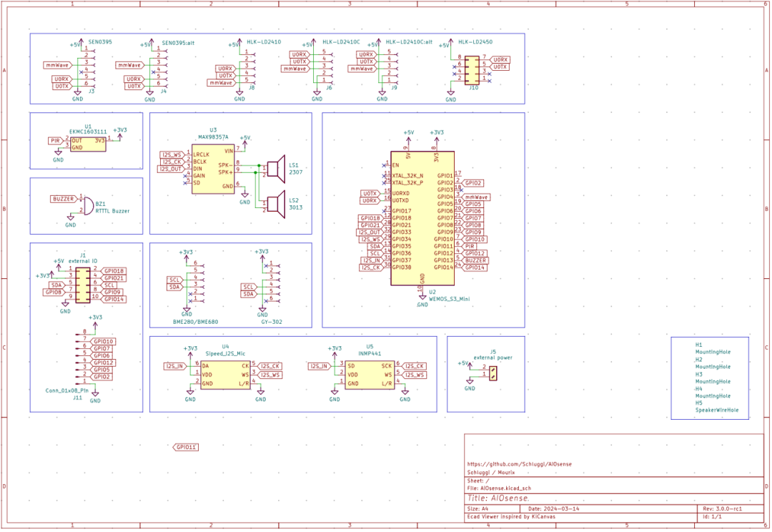The image size is (772, 532).
Task: Click the SCL label on the GY-302 connector
Action: [249, 287]
